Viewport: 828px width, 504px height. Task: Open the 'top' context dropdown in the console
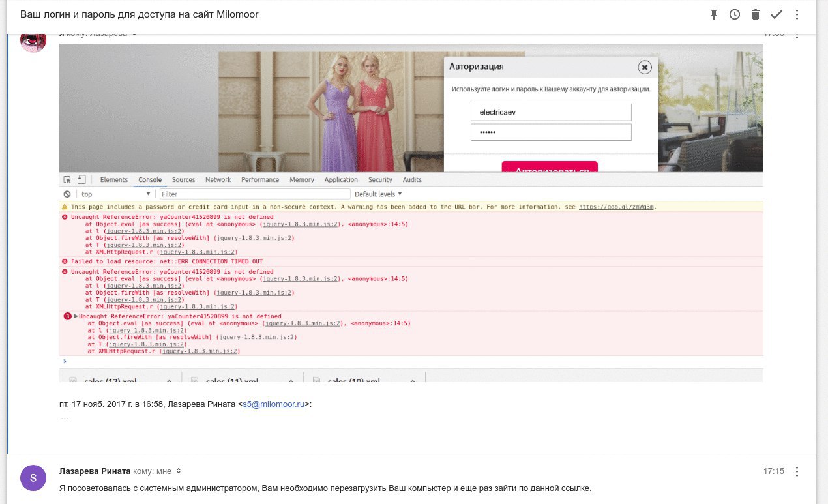(x=115, y=194)
